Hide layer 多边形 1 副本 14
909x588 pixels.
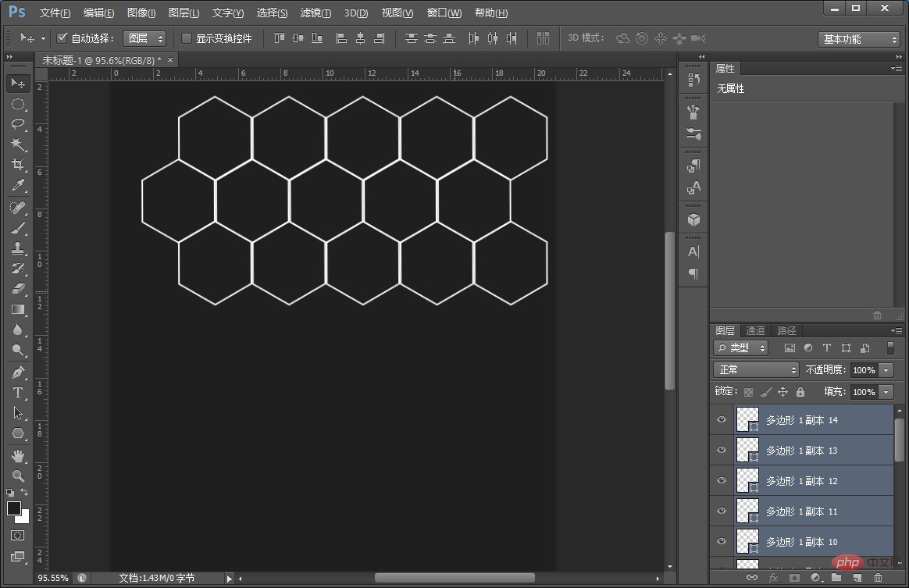pyautogui.click(x=722, y=420)
